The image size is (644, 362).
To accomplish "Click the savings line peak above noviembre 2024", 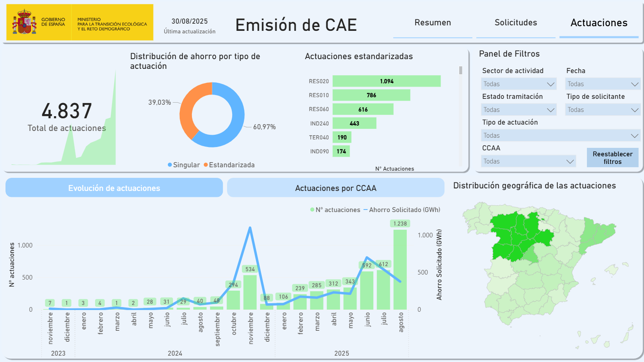I will coord(250,228).
